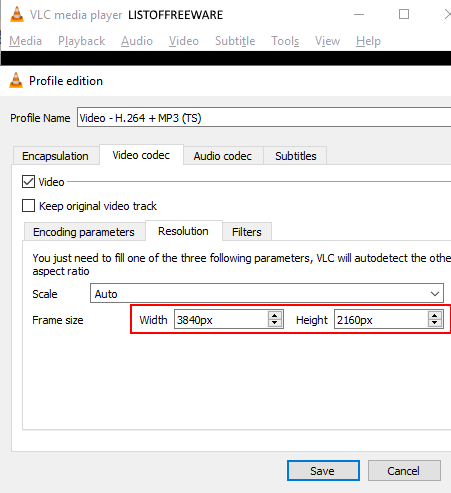
Task: Open the Media menu
Action: (25, 41)
